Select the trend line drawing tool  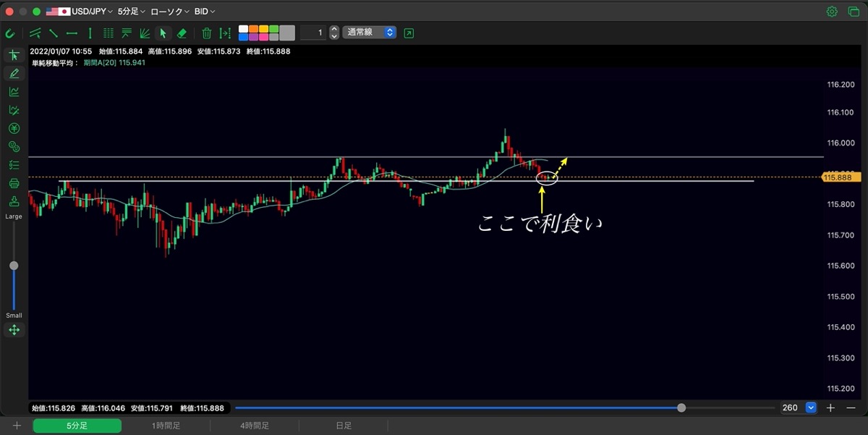[x=54, y=33]
